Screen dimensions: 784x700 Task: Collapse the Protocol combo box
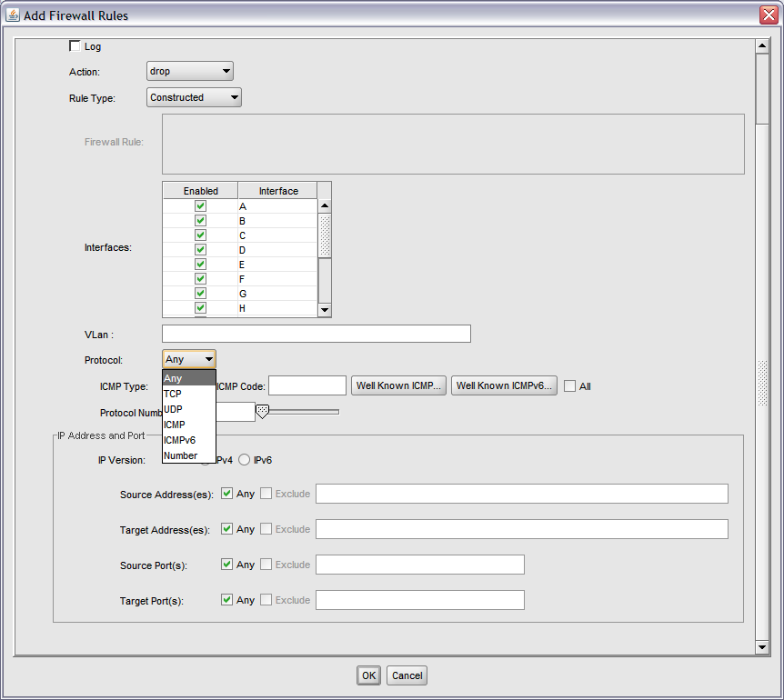(x=189, y=359)
